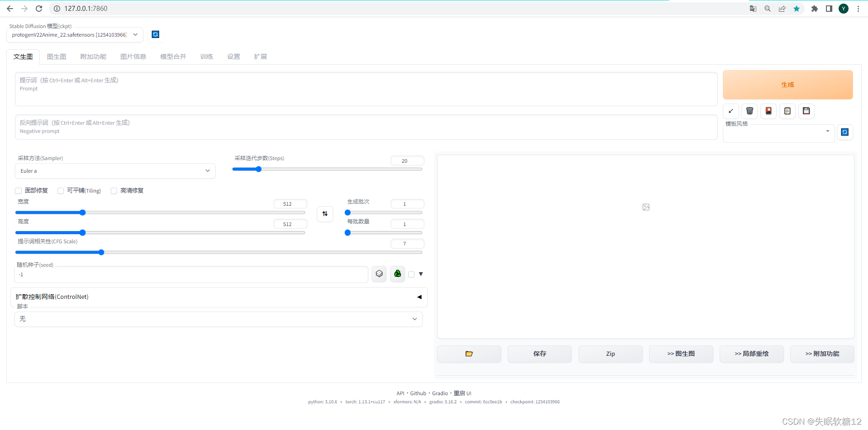Toggle the 可平铺(Tiling) checkbox
Viewport: 868px width, 430px height.
point(61,191)
